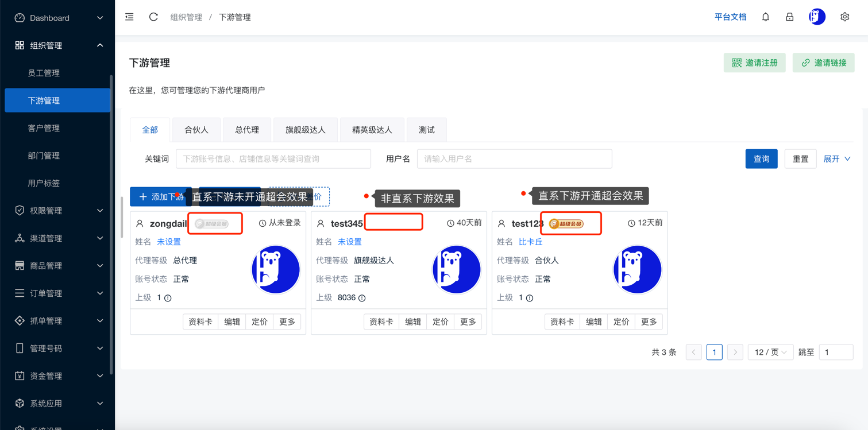This screenshot has width=868, height=430.
Task: Open the settings gear icon
Action: coord(844,17)
